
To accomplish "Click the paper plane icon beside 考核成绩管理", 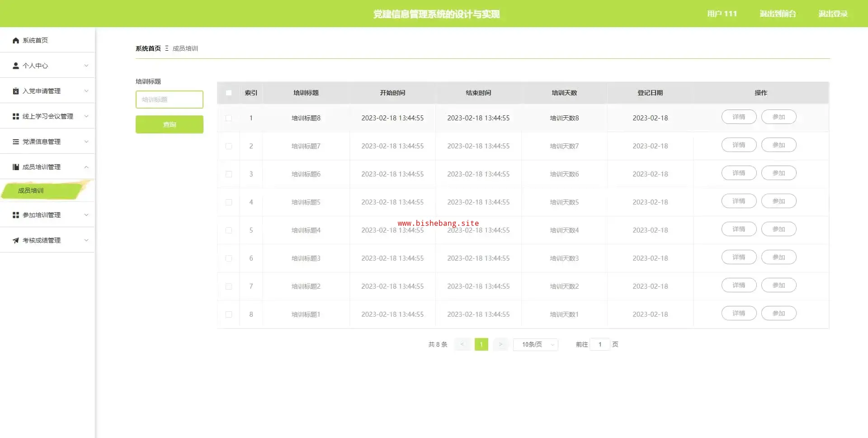I will click(16, 240).
